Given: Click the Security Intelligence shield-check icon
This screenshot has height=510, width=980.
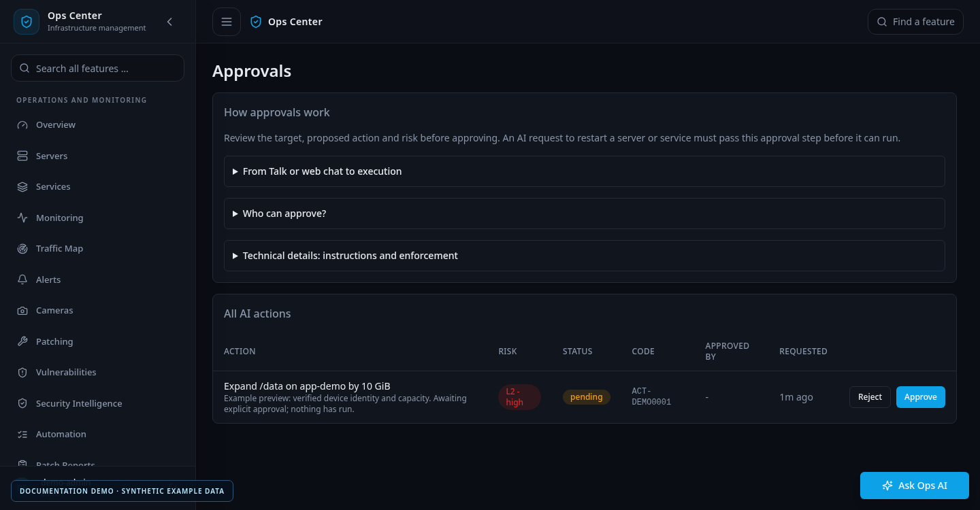Looking at the screenshot, I should point(22,403).
